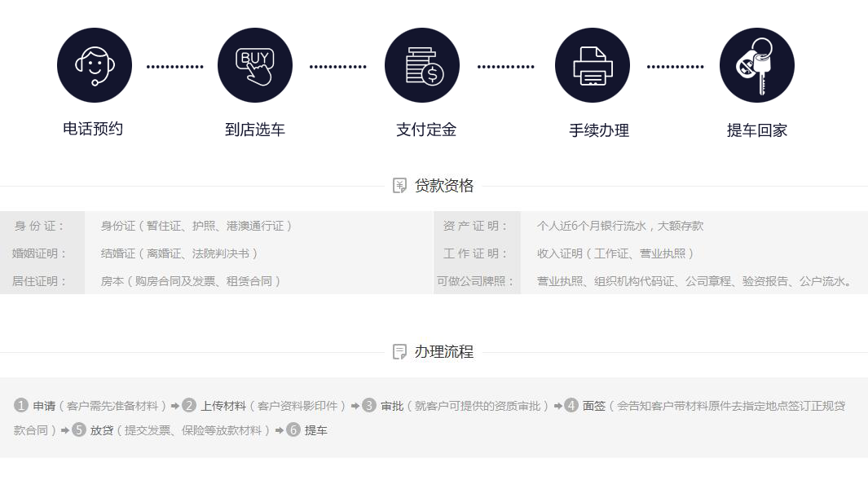Image resolution: width=868 pixels, height=480 pixels.
Task: Click the 支付定金 step text
Action: point(425,130)
